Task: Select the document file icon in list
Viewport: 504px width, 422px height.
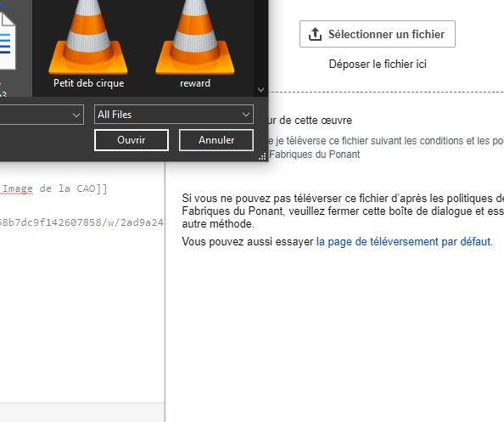Action: pos(8,41)
